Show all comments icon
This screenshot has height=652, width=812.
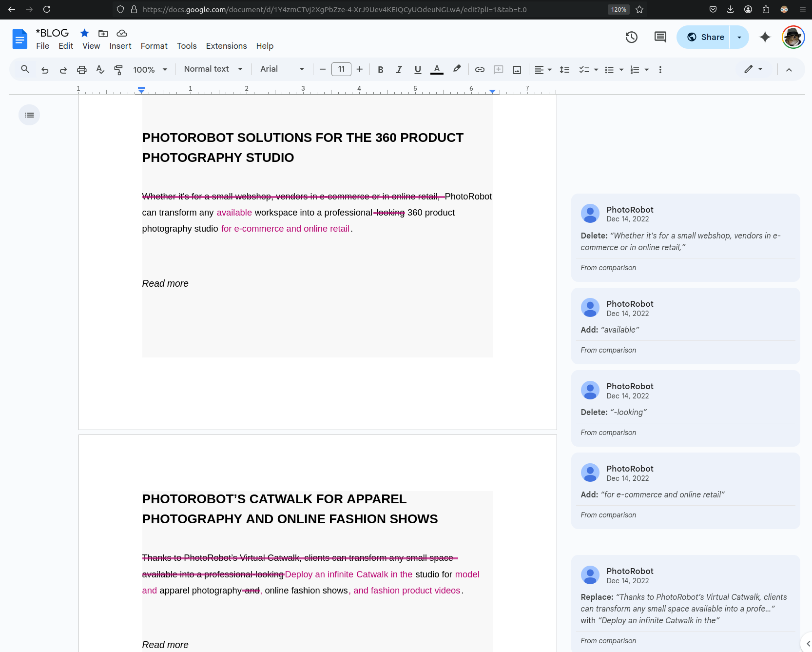pyautogui.click(x=660, y=37)
